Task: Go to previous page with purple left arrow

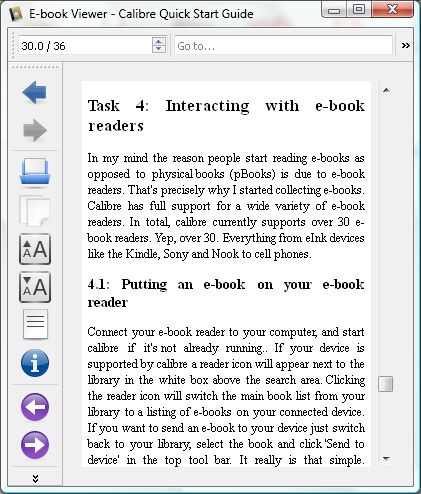Action: 35,407
